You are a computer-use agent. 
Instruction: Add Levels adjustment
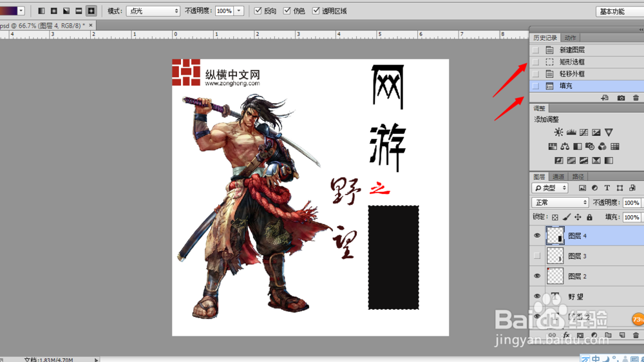[x=571, y=132]
